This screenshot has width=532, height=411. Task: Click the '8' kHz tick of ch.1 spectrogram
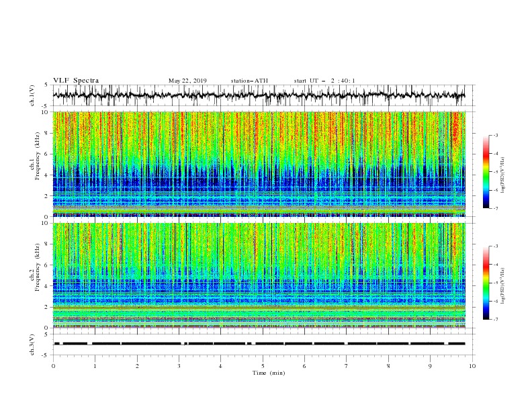coord(47,133)
